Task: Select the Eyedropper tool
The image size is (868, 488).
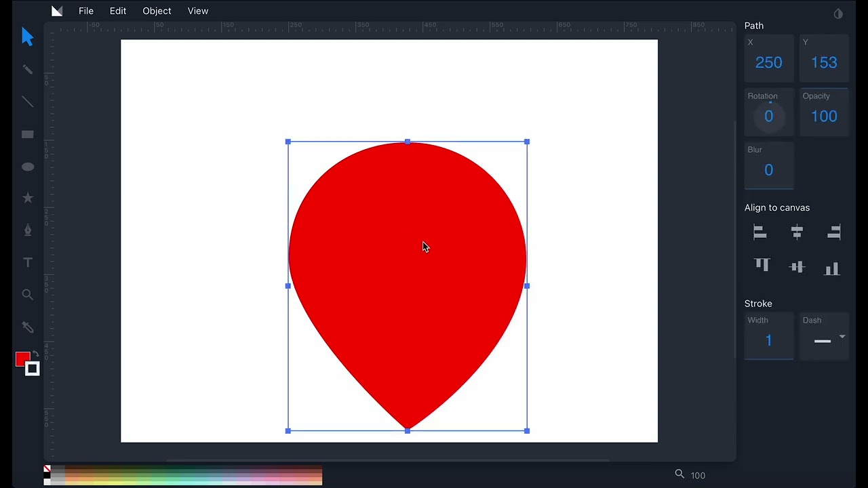Action: (28, 327)
